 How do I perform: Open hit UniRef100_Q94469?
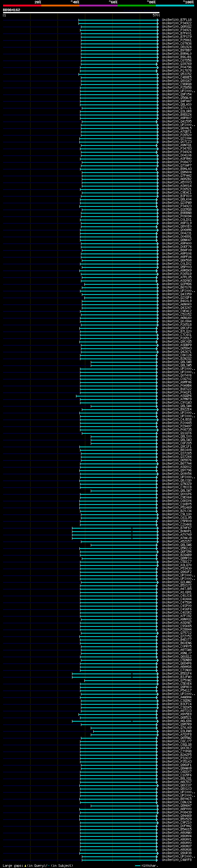[x=177, y=816]
